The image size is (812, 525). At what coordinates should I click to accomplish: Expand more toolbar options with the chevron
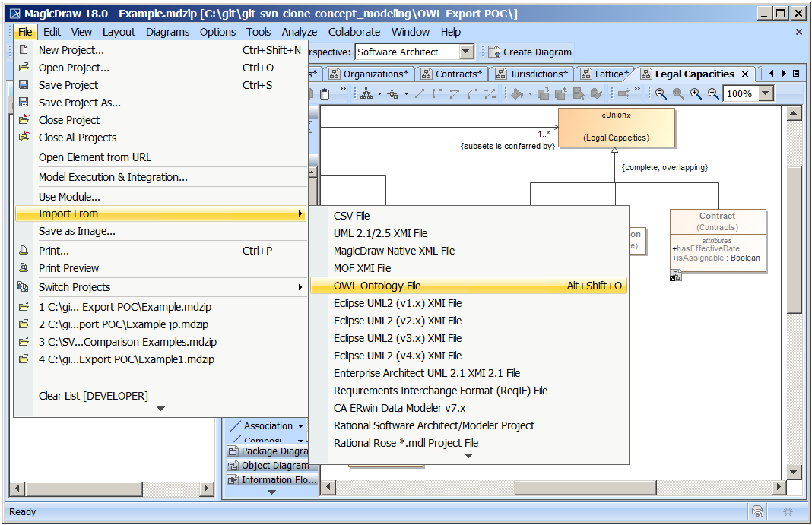341,89
